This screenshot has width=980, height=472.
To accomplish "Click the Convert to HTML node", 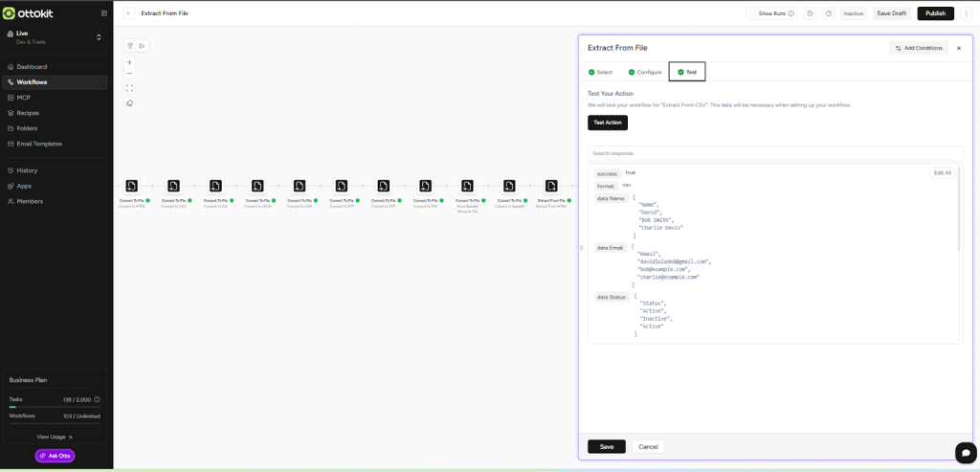I will coord(131,186).
